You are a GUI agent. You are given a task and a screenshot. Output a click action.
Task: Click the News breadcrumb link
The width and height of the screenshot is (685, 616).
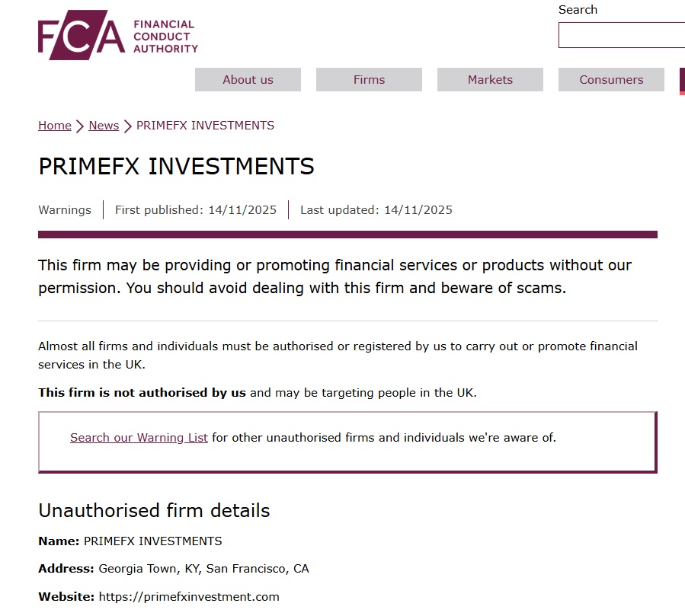(104, 125)
